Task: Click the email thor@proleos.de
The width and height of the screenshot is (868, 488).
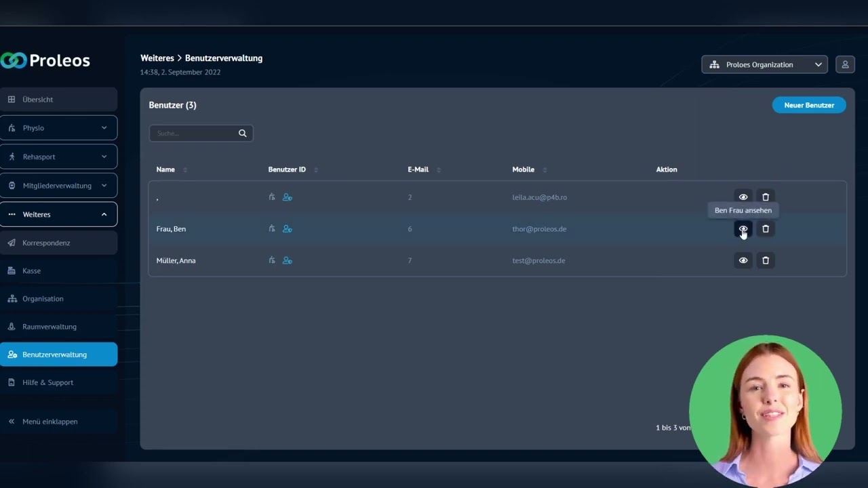Action: tap(539, 229)
